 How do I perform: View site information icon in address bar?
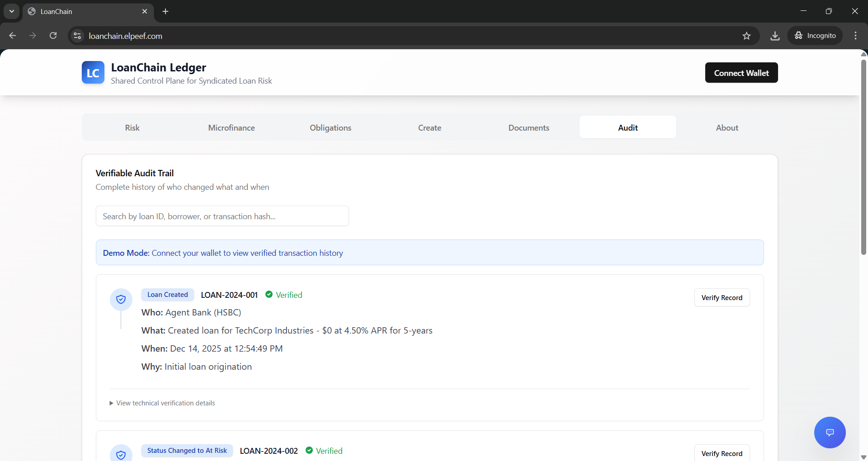78,36
